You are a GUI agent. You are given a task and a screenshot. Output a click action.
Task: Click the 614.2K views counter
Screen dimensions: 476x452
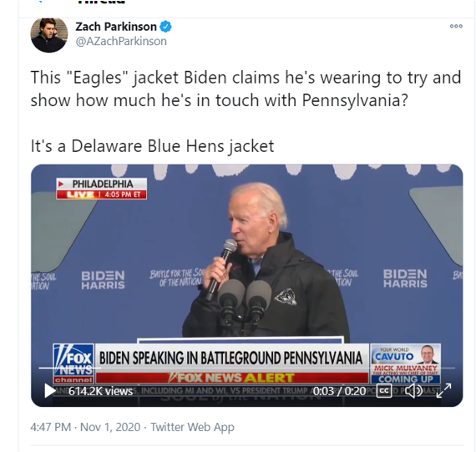pyautogui.click(x=100, y=391)
